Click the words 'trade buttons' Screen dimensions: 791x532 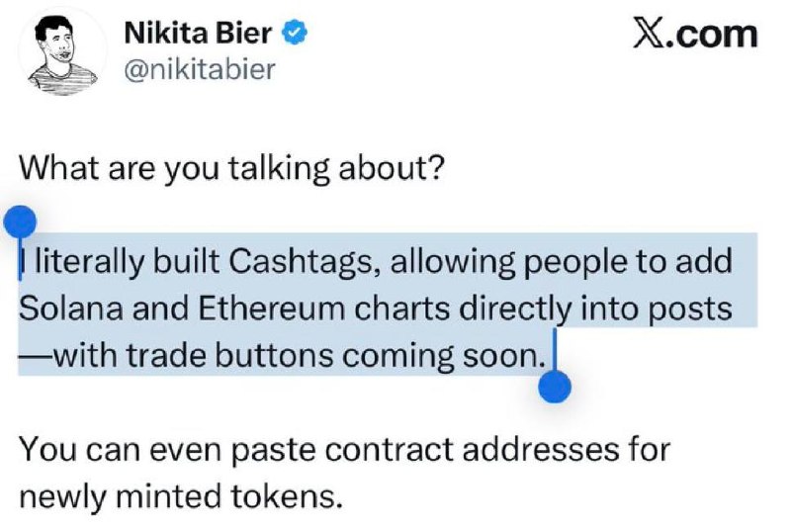pos(229,355)
